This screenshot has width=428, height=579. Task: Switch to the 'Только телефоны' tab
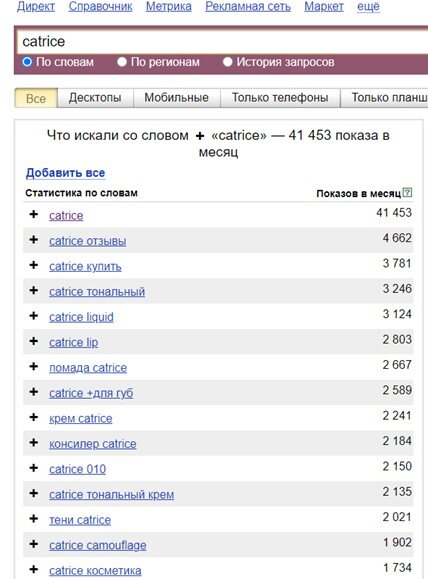pyautogui.click(x=280, y=97)
